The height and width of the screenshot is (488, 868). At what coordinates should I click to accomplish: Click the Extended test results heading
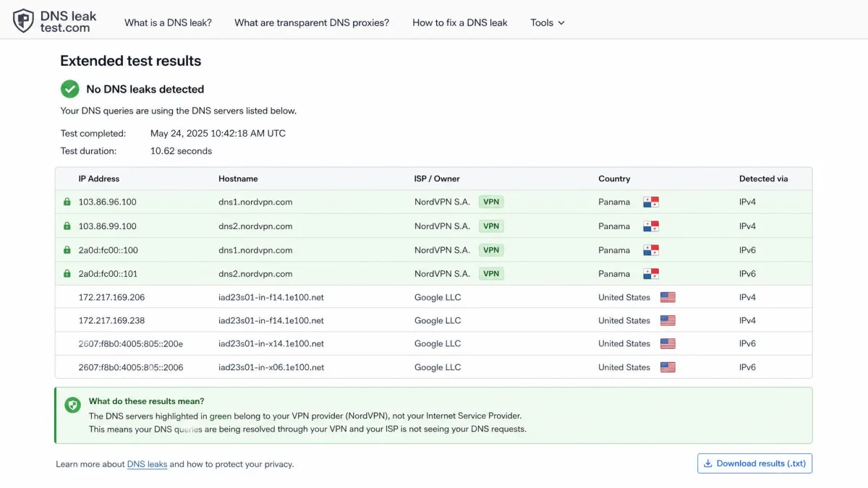[131, 61]
